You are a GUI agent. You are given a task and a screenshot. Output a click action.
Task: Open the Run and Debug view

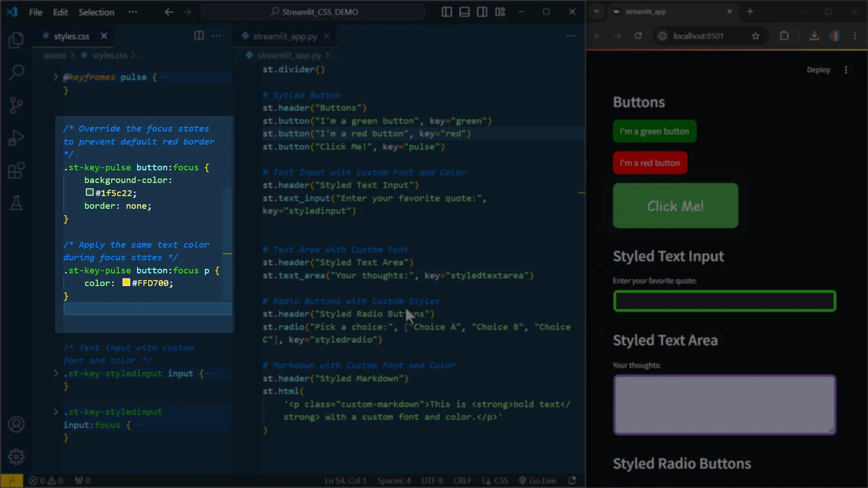click(16, 138)
